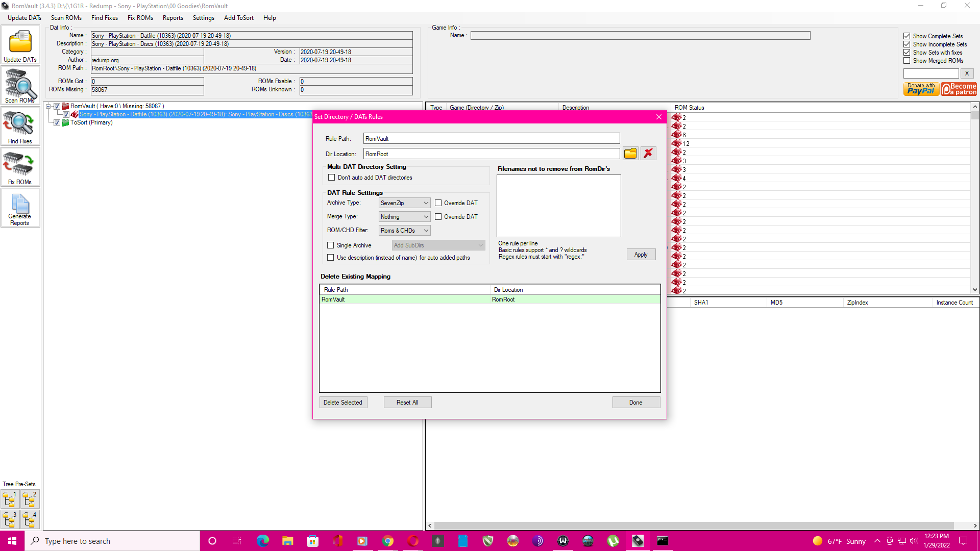Select the RomVault mapping row
Viewport: 980px width, 551px height.
click(490, 299)
